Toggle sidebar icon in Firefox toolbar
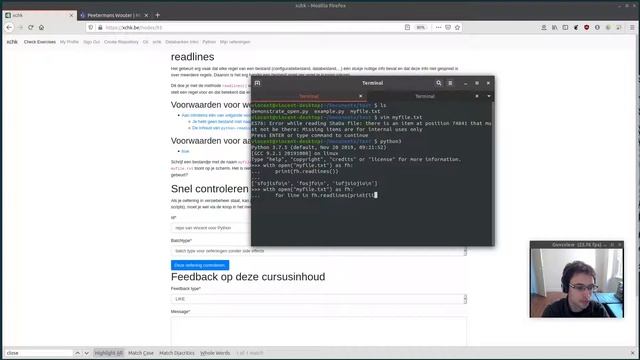The height and width of the screenshot is (360, 640). tap(565, 27)
